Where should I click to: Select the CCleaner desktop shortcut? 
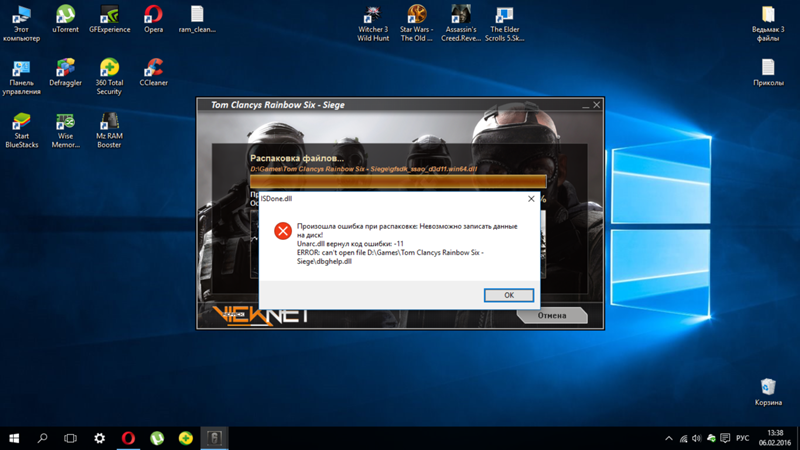click(153, 72)
